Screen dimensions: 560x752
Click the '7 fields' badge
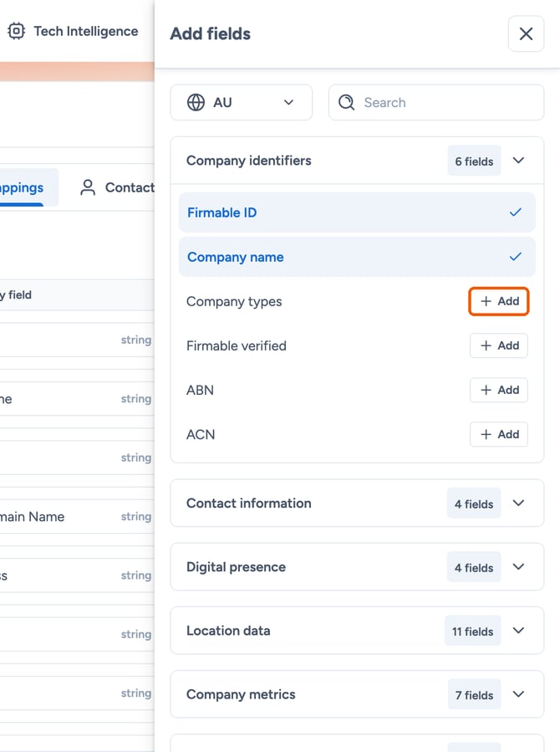(x=474, y=694)
